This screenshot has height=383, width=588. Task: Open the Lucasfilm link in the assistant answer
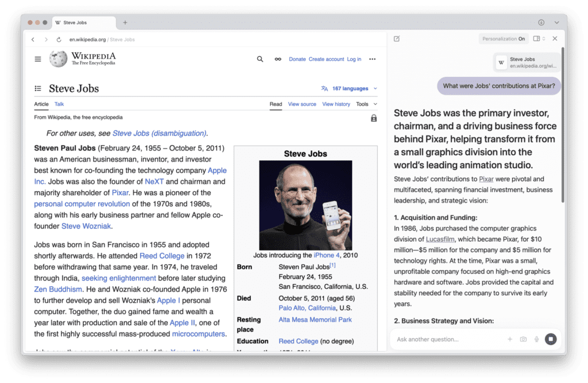(440, 239)
